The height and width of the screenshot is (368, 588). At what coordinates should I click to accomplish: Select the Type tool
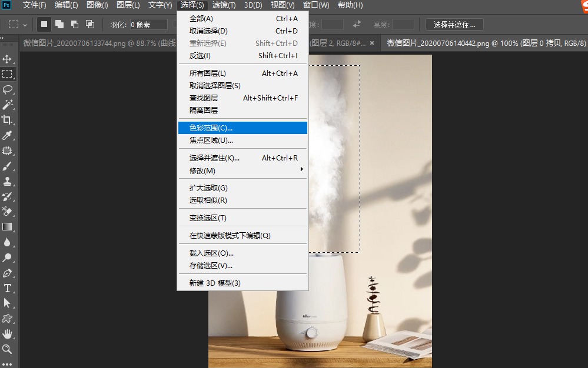8,288
